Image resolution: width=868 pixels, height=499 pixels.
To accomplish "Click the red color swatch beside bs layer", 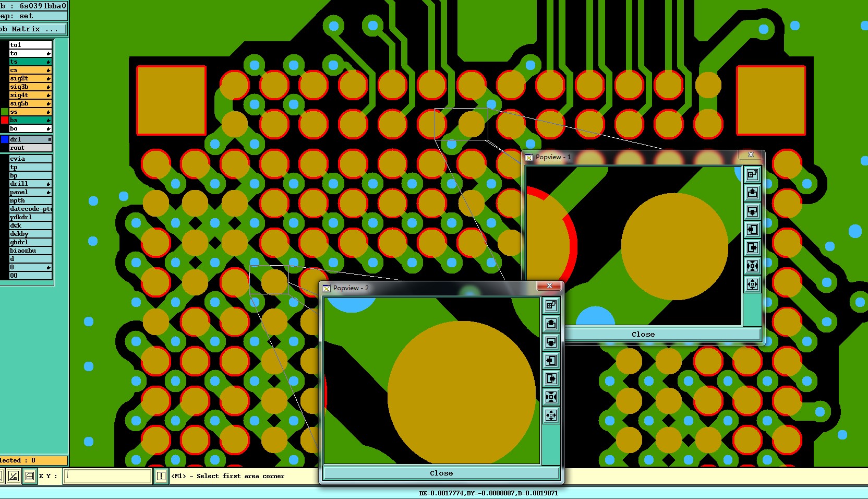I will (5, 120).
